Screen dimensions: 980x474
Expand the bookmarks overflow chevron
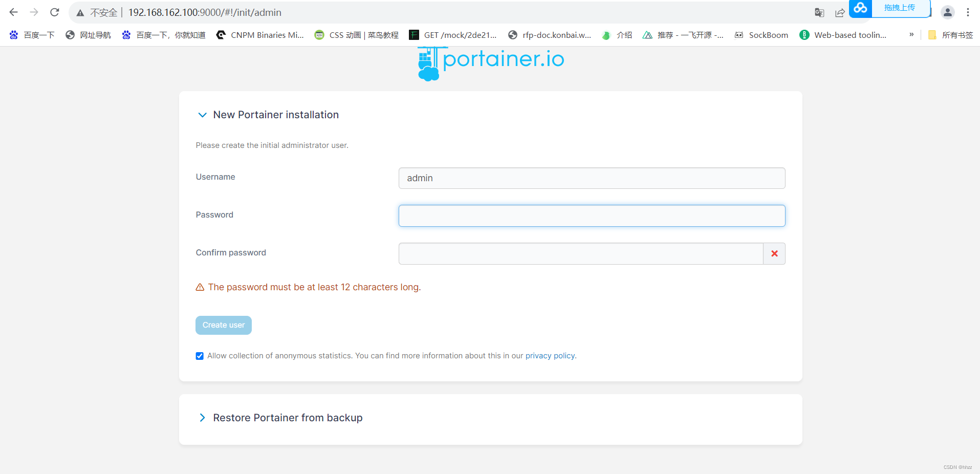pos(911,35)
